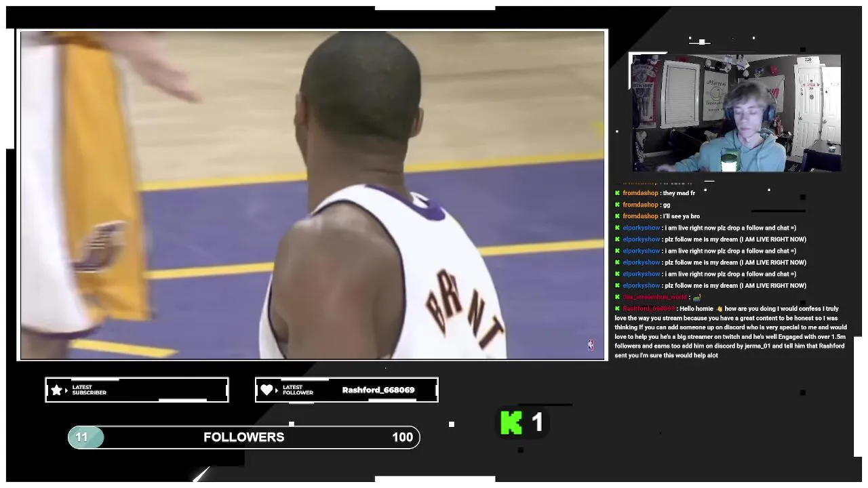The height and width of the screenshot is (488, 868).
Task: Click the Kick badge beside fromdashop's 'gg' message
Action: coord(617,205)
